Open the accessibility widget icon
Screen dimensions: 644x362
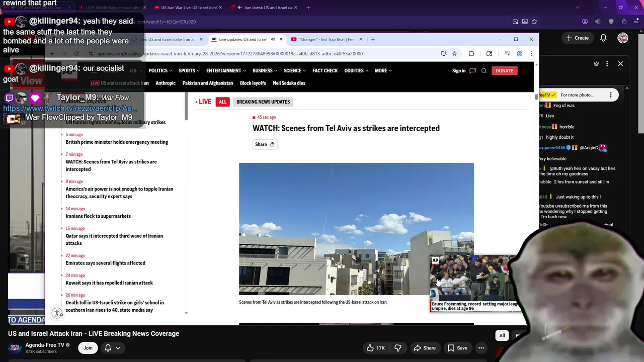(x=57, y=313)
